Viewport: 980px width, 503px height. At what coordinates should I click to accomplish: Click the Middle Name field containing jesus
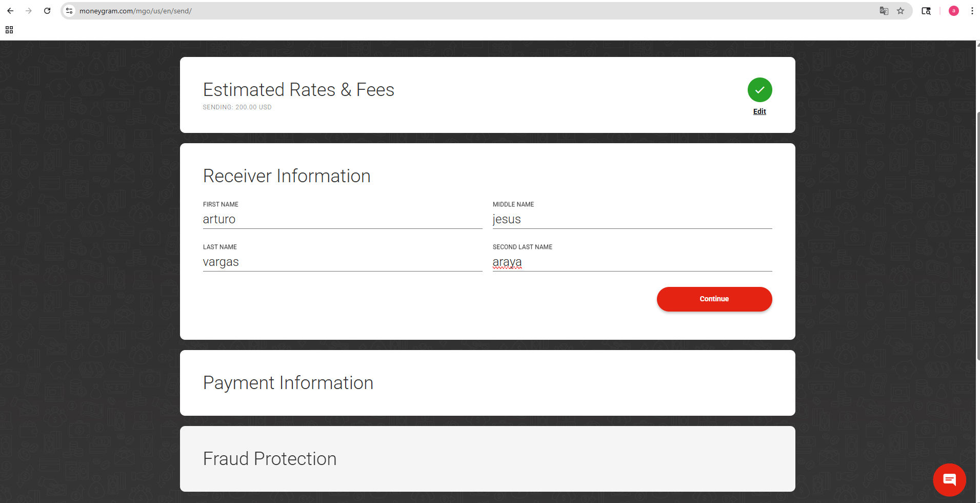point(632,219)
